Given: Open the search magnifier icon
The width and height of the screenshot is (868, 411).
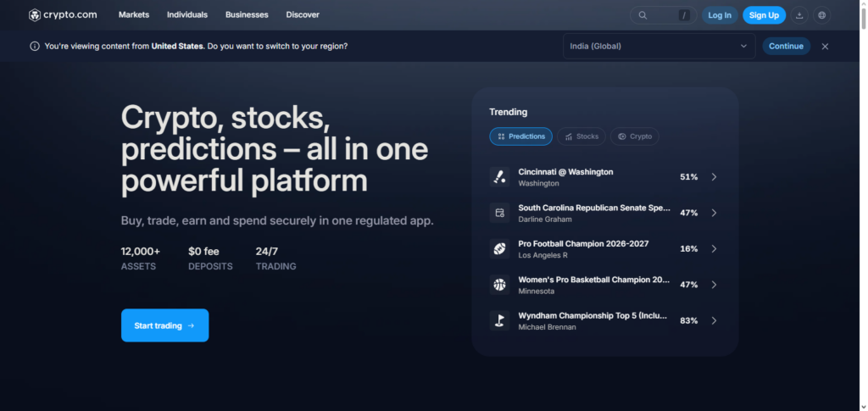Looking at the screenshot, I should 643,15.
